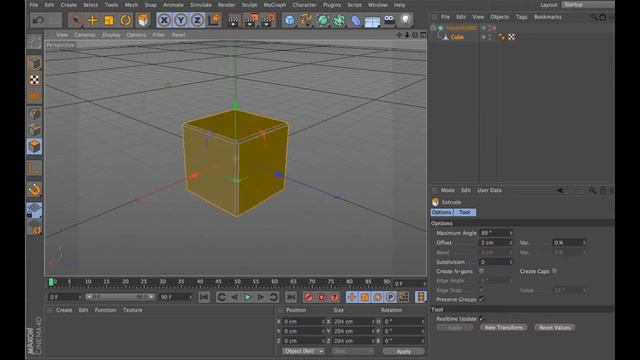This screenshot has width=640, height=360.
Task: Step the Maximum Angle value arrows
Action: [510, 233]
